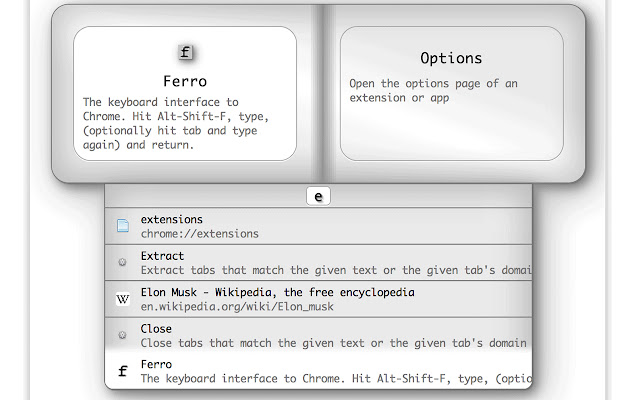Select the Ferro card title
Viewport: 640px width, 400px height.
(x=185, y=80)
